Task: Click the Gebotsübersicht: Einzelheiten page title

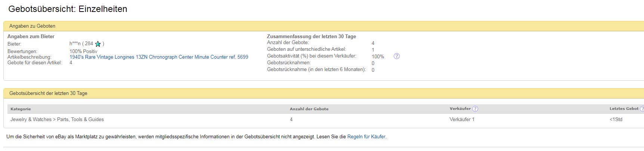Action: pyautogui.click(x=68, y=9)
